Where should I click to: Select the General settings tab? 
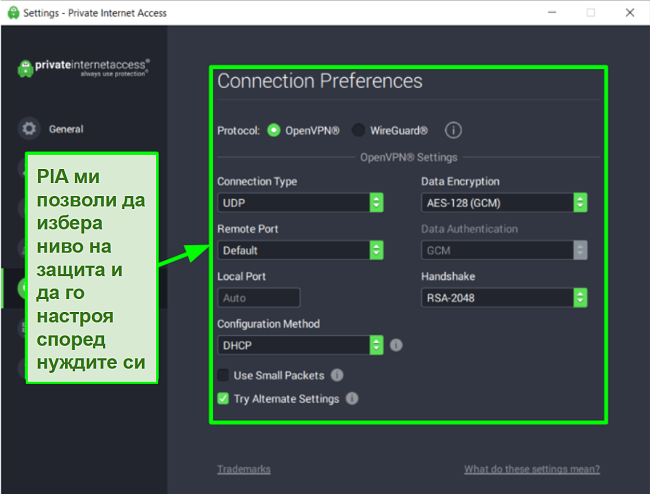[x=66, y=129]
